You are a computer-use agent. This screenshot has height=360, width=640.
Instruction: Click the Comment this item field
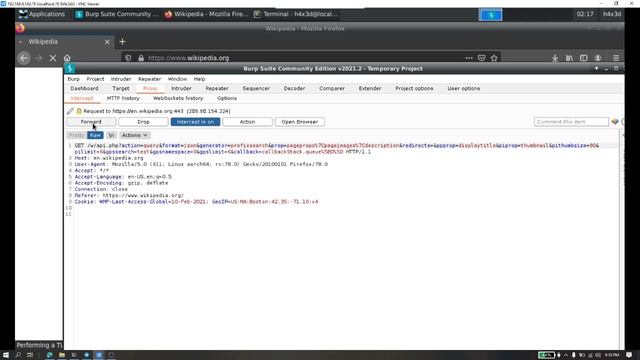click(x=571, y=122)
